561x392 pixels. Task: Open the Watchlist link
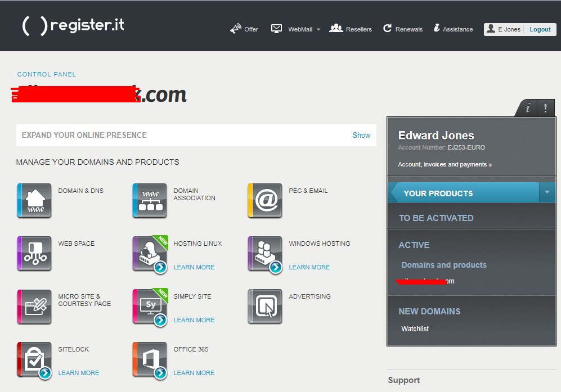click(415, 328)
